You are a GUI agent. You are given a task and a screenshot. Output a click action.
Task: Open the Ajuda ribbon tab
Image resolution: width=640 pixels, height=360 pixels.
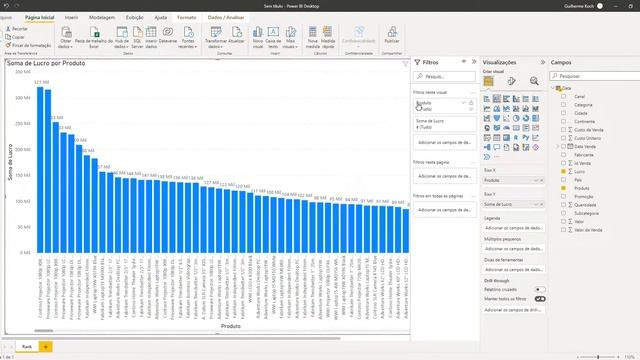coord(160,18)
